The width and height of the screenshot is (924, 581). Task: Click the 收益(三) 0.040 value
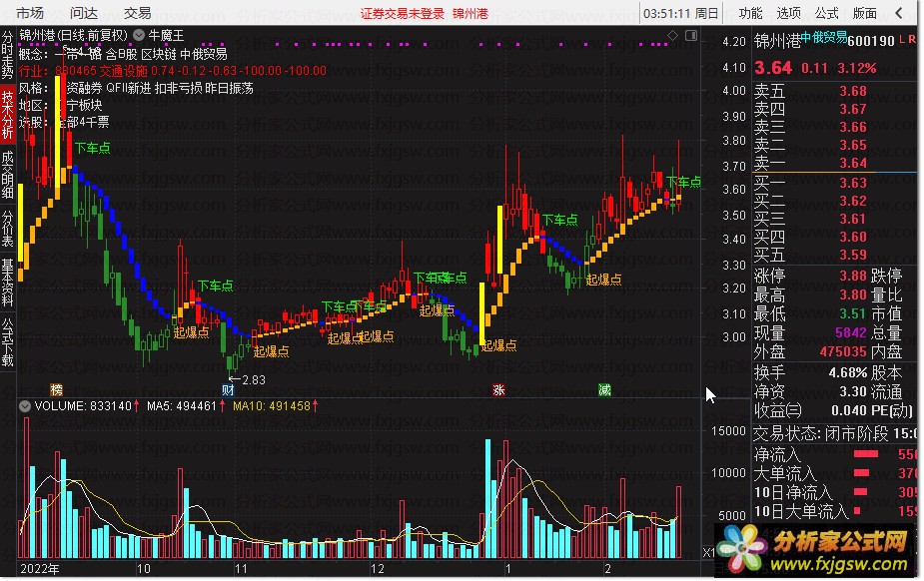point(849,410)
